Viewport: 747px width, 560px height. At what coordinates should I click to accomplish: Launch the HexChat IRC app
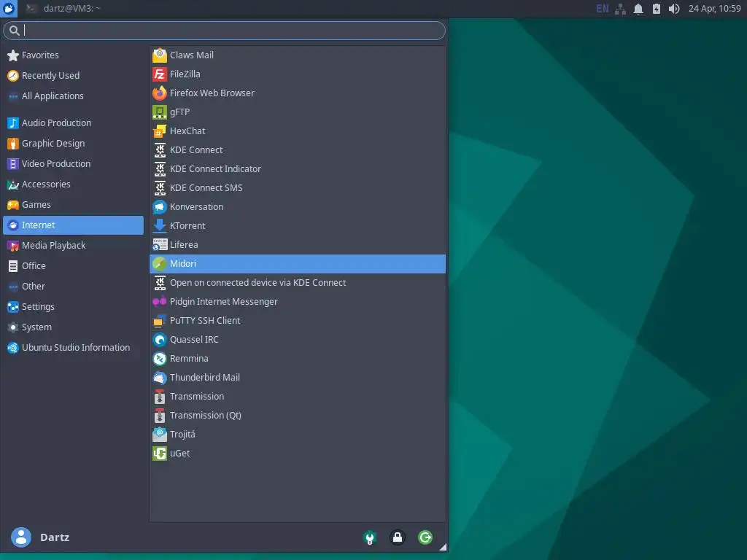298,131
